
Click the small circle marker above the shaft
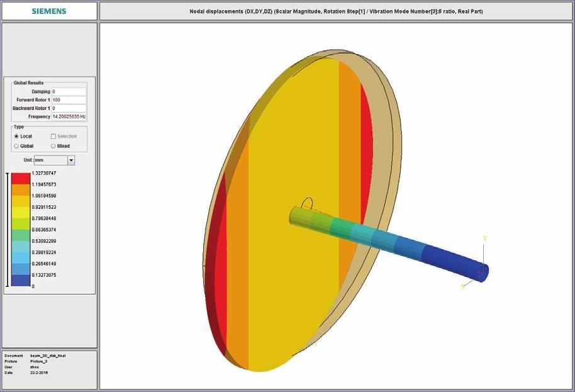(x=307, y=203)
